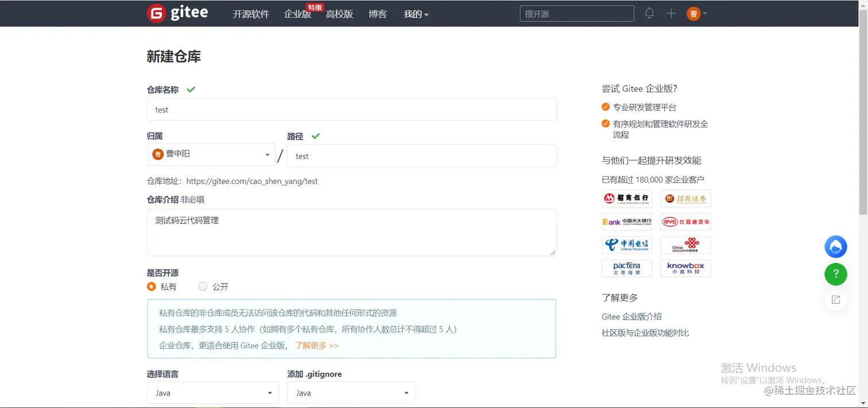Open the 归属 owner dropdown
The width and height of the screenshot is (868, 408).
click(211, 154)
